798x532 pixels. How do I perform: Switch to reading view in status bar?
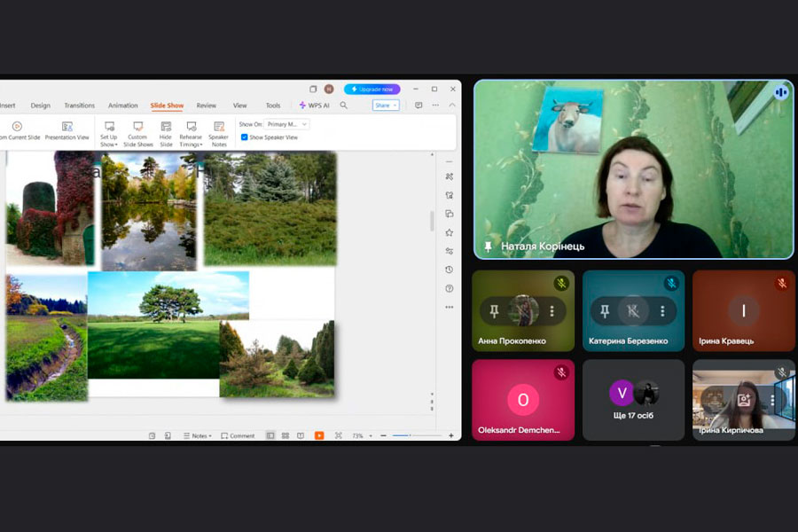coord(301,435)
